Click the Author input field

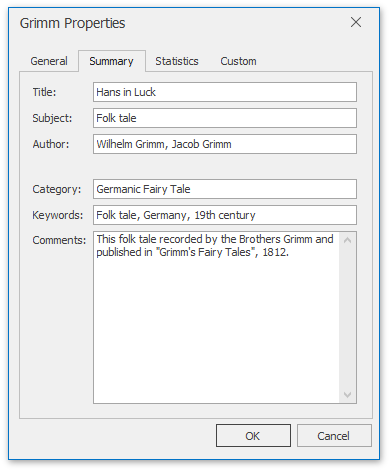click(225, 144)
